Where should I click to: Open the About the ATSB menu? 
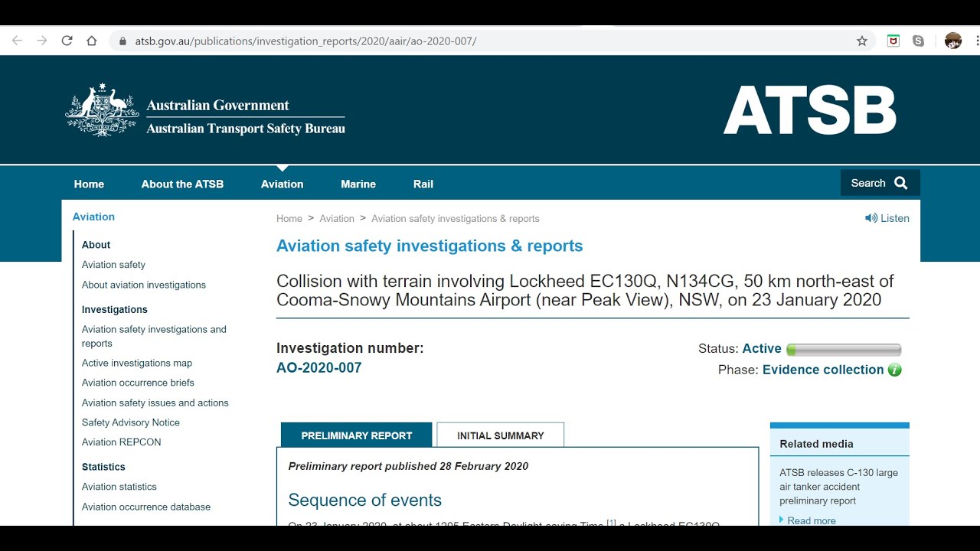point(182,184)
